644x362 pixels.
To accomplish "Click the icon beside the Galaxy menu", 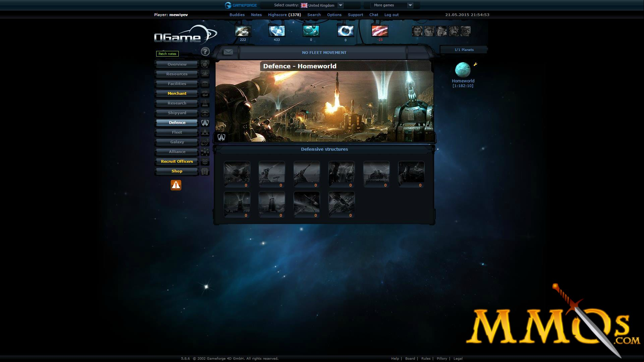I will 205,142.
